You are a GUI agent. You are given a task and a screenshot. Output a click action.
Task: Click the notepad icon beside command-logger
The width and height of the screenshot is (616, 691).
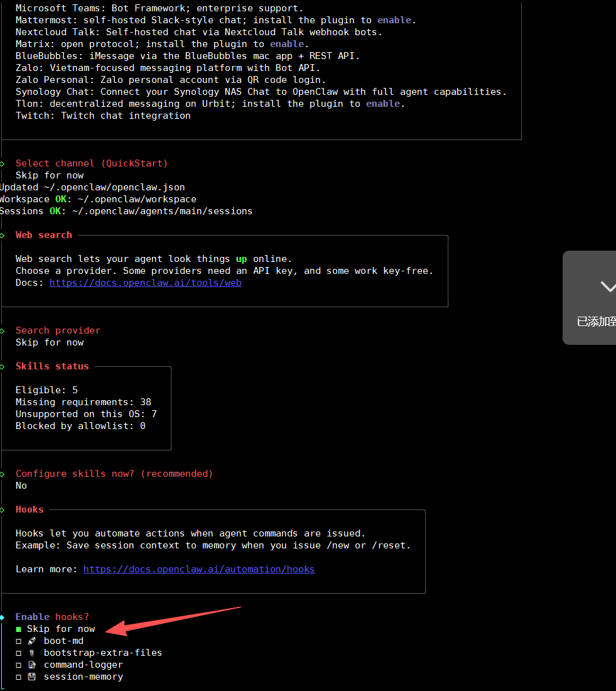32,665
